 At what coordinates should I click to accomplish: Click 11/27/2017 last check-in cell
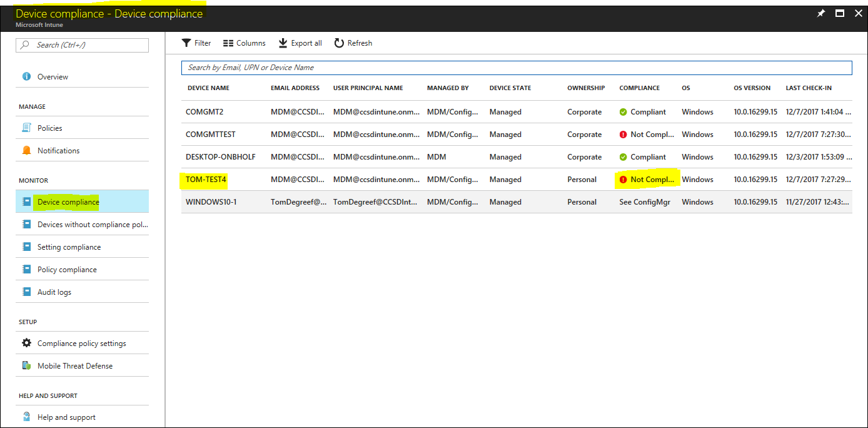(x=817, y=202)
